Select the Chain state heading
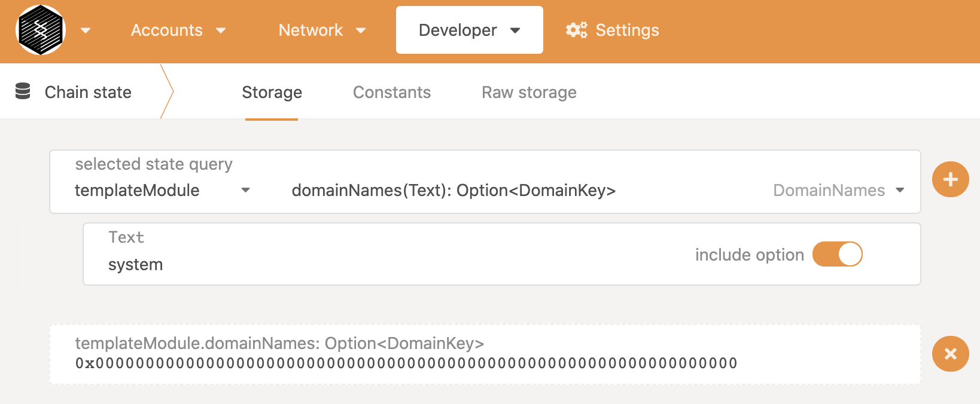This screenshot has width=980, height=404. coord(88,92)
